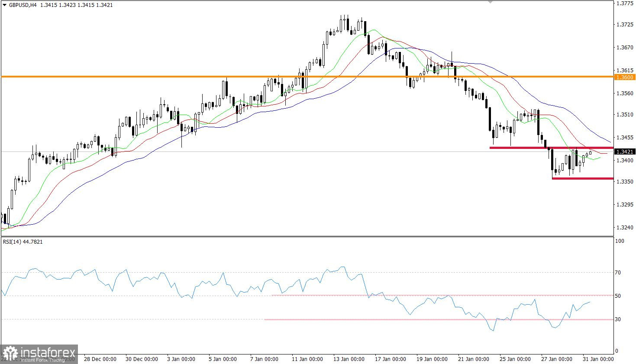Click the 21 Jan 00:00 time label
The height and width of the screenshot is (364, 636).
click(x=473, y=359)
